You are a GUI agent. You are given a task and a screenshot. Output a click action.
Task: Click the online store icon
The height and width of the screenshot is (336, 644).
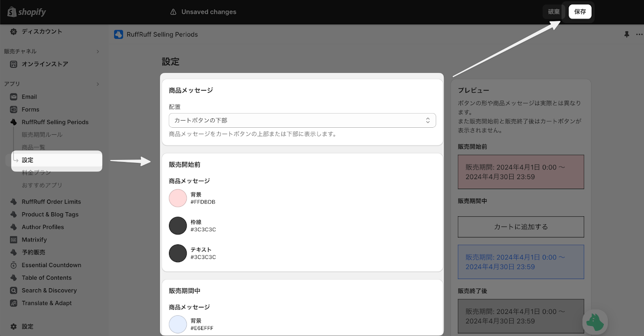(x=14, y=64)
